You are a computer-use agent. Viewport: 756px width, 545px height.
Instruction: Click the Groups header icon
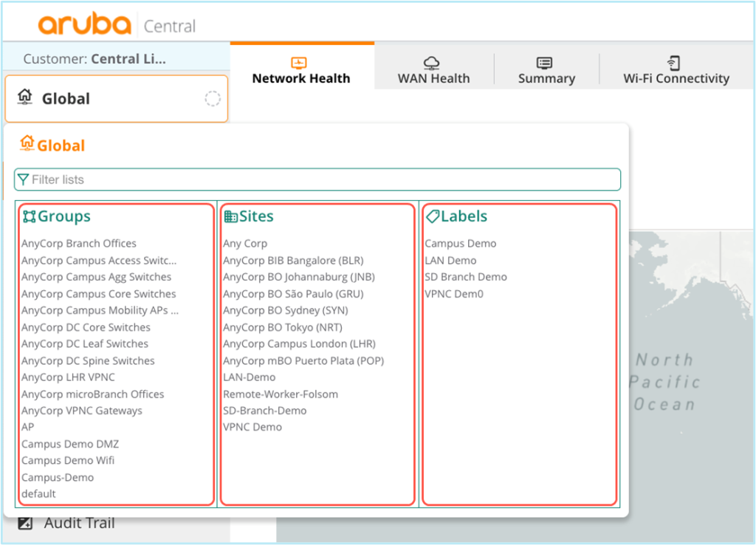29,216
